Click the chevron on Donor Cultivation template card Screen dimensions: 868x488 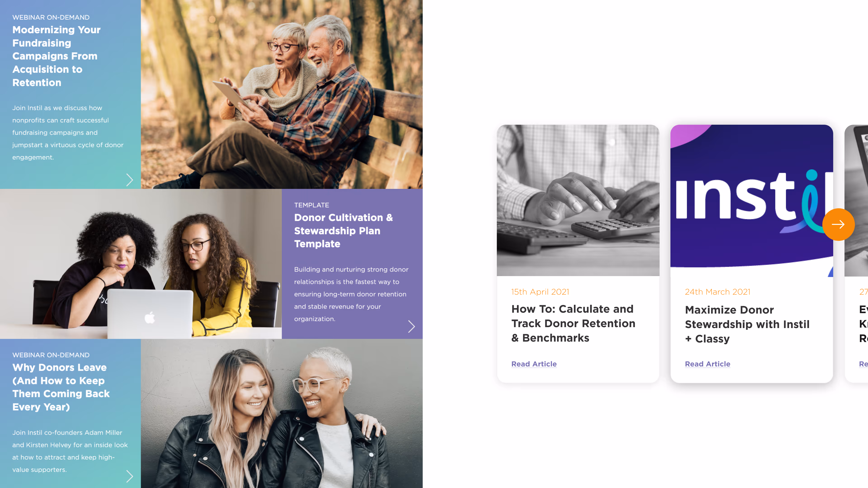(x=411, y=326)
